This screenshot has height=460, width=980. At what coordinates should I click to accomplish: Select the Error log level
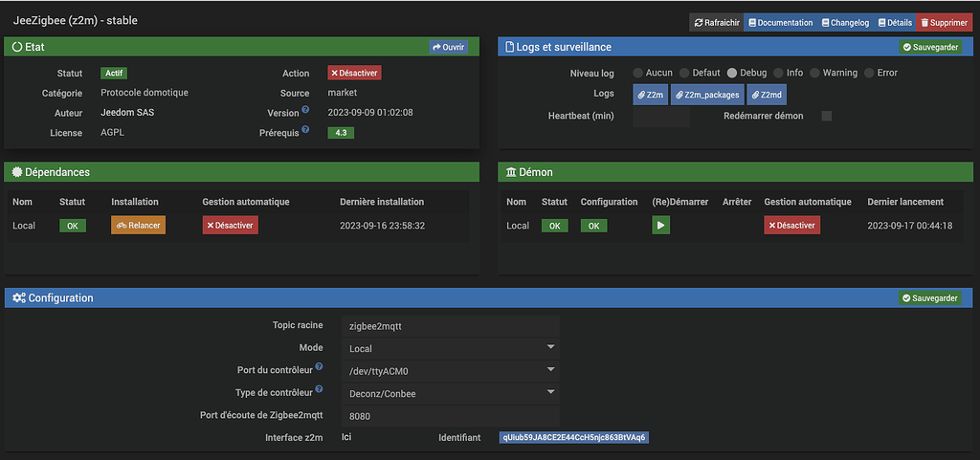point(869,73)
